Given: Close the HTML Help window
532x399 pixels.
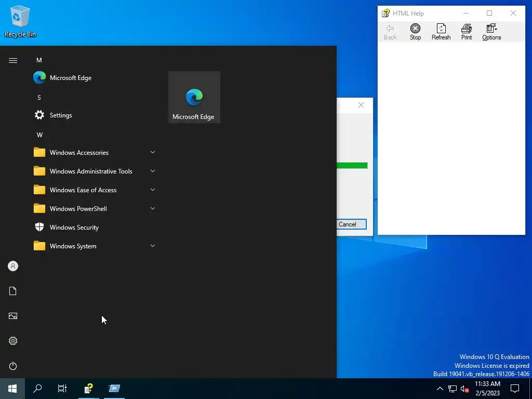Looking at the screenshot, I should coord(513,13).
